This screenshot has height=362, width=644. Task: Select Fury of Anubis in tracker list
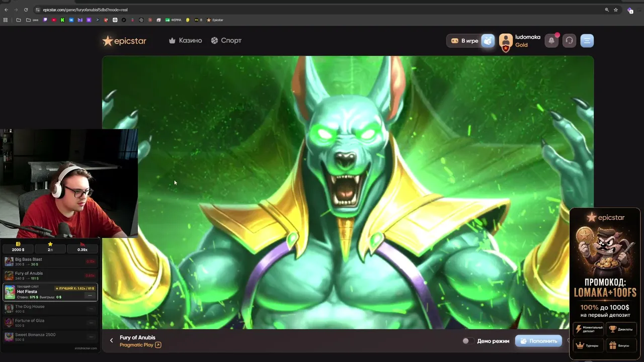(50, 276)
